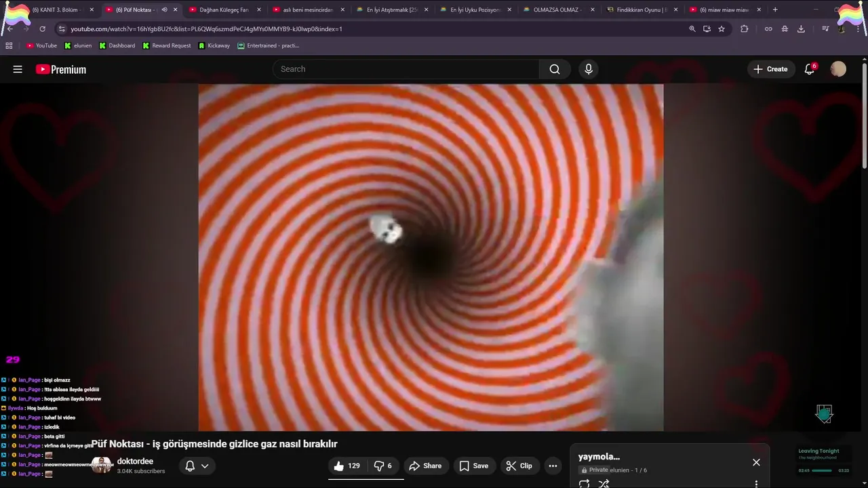
Task: Go back in browser history
Action: tap(10, 28)
